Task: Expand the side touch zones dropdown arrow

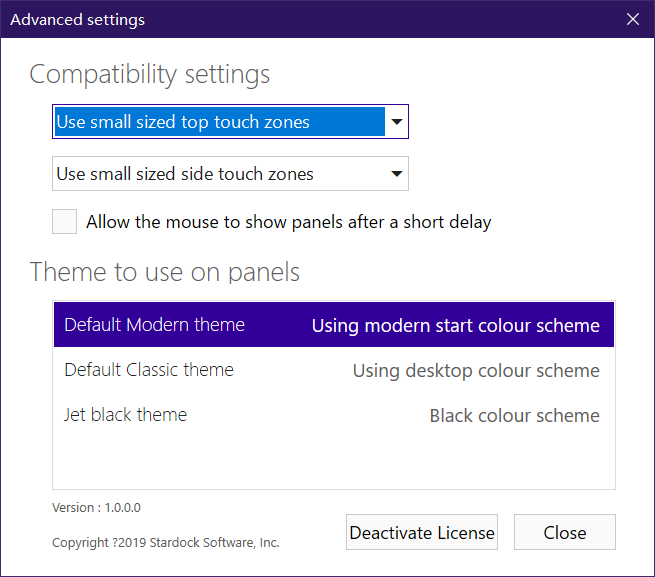Action: [x=397, y=174]
